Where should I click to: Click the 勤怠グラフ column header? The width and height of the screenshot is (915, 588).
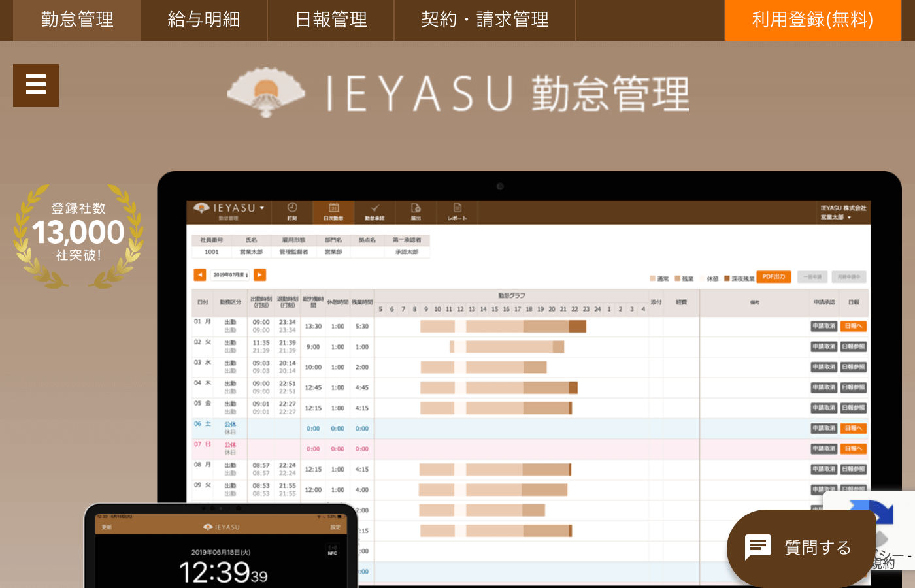click(512, 296)
